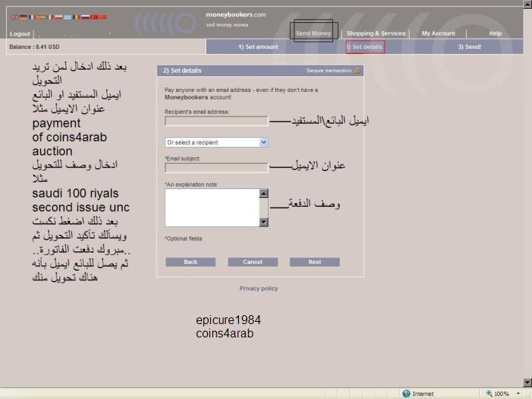Click the Balance : 8.41 USD text
This screenshot has width=532, height=399.
point(34,47)
